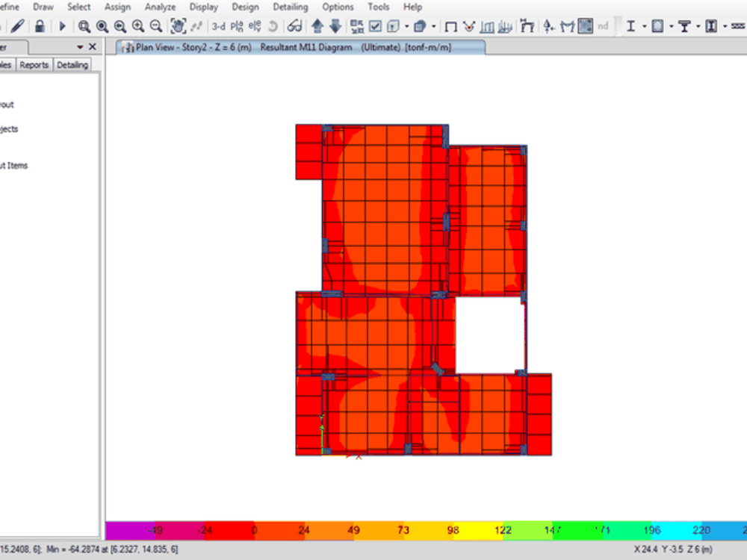747x560 pixels.
Task: Click Restore Previous Zoom magnifier
Action: point(120,26)
